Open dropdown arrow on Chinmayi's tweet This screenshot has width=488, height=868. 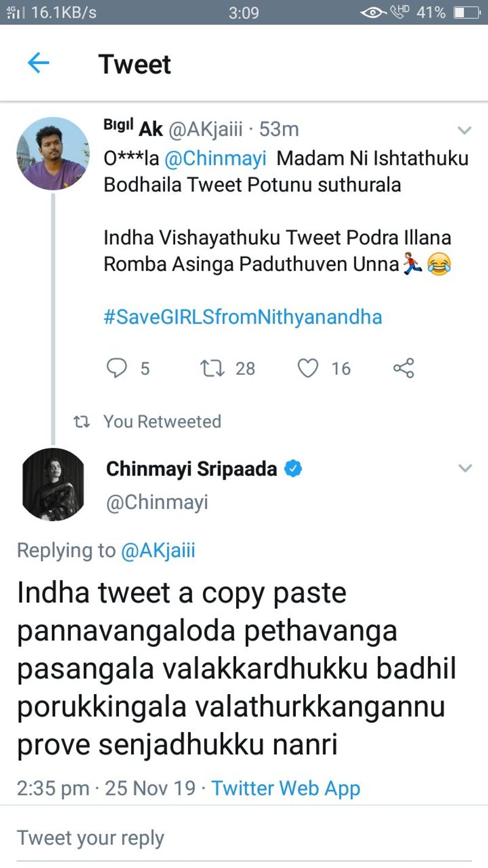[x=465, y=469]
